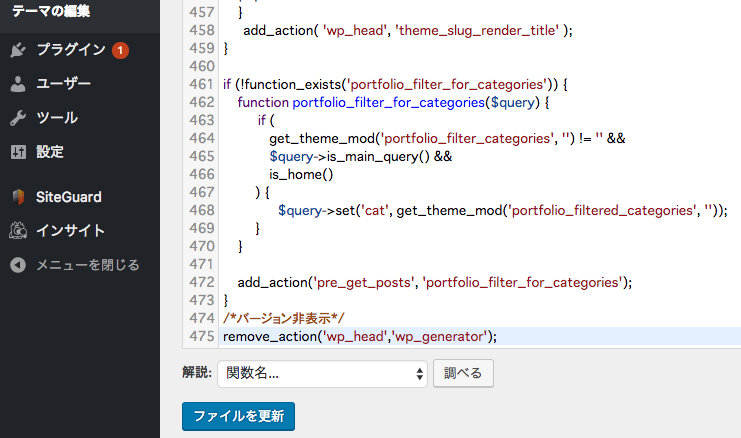Click the plugin icon in the sidebar
Image resolution: width=741 pixels, height=438 pixels.
tap(18, 50)
